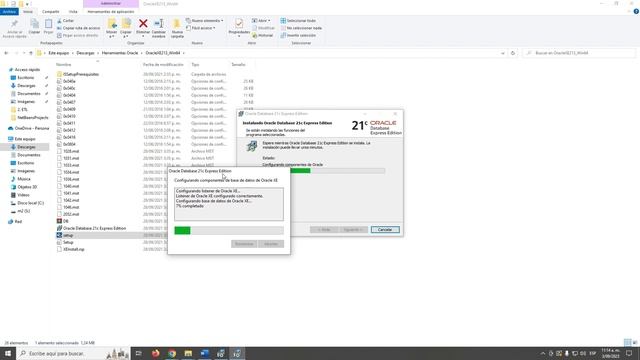Select the DB file with red icon
Image resolution: width=640 pixels, height=360 pixels.
pyautogui.click(x=66, y=221)
